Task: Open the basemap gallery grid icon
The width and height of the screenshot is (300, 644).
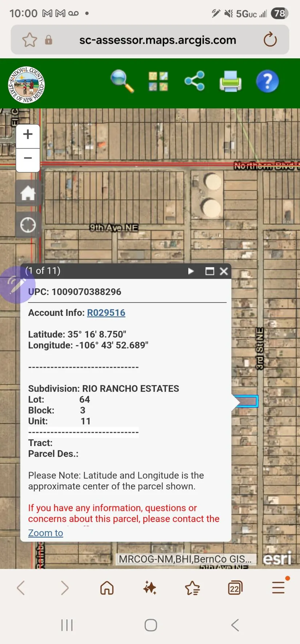Action: (x=158, y=81)
